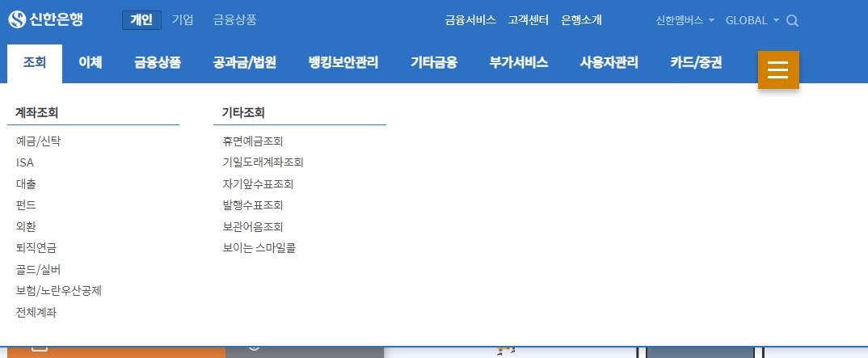
Task: Open 외환 inquiry
Action: 26,226
